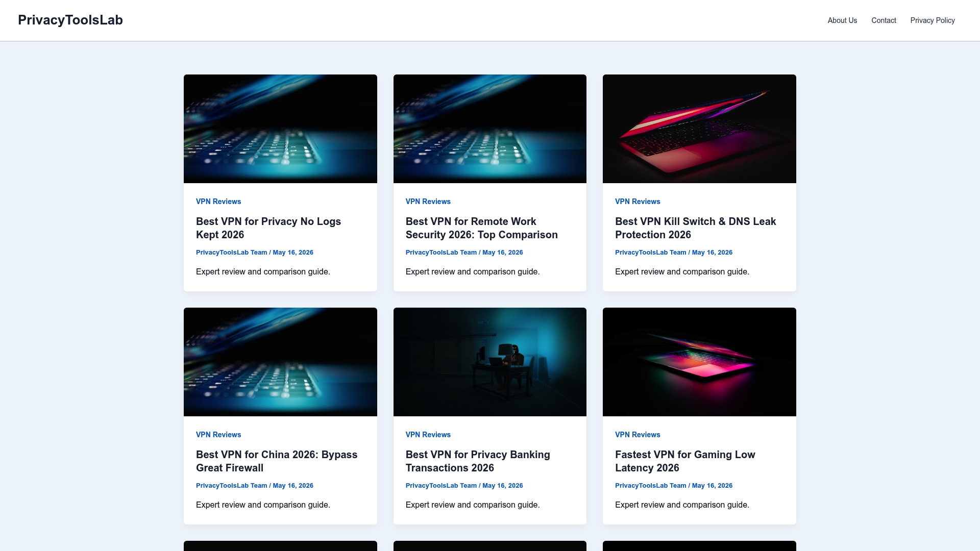The image size is (980, 551).
Task: Open the About Us page
Action: (x=842, y=20)
